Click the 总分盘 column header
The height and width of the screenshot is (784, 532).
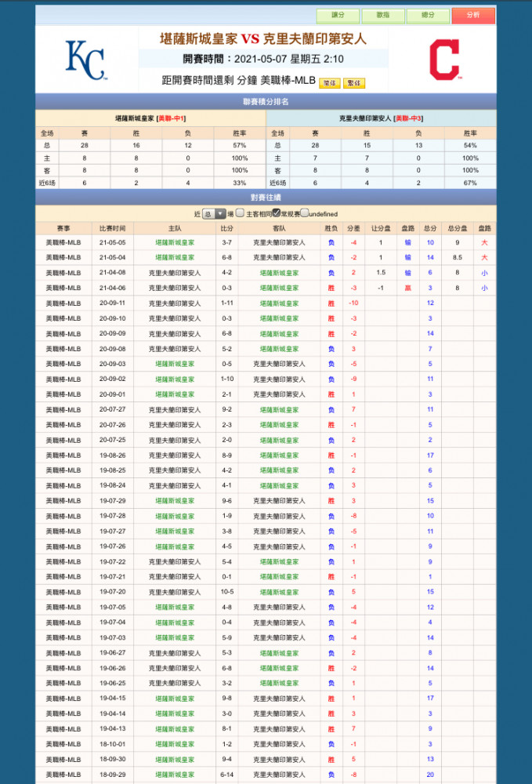pyautogui.click(x=457, y=228)
